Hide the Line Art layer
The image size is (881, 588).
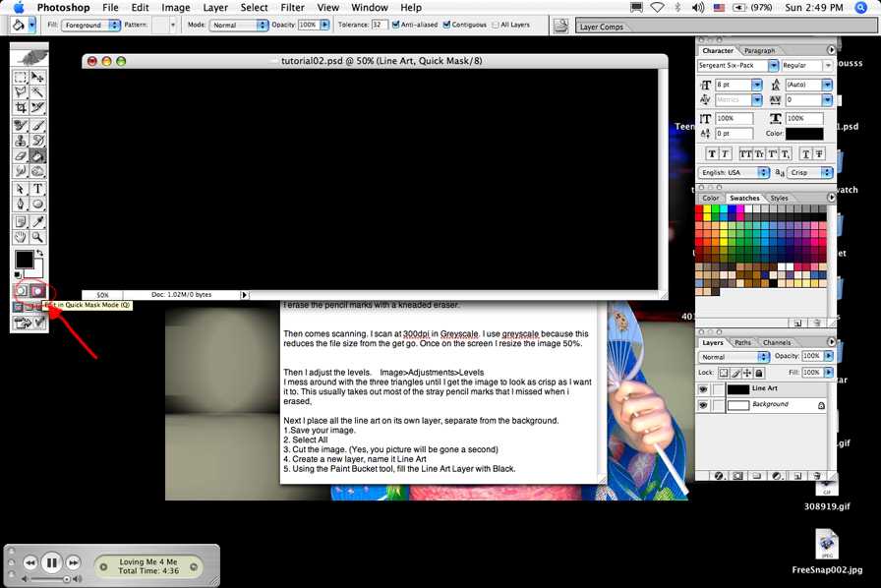click(x=703, y=389)
